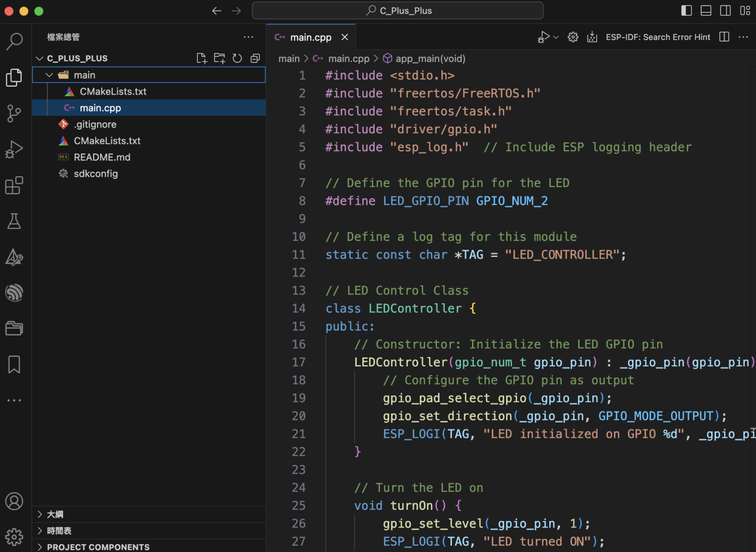Open the ESP-IDF Espressif explorer icon
Image resolution: width=756 pixels, height=552 pixels.
[14, 292]
